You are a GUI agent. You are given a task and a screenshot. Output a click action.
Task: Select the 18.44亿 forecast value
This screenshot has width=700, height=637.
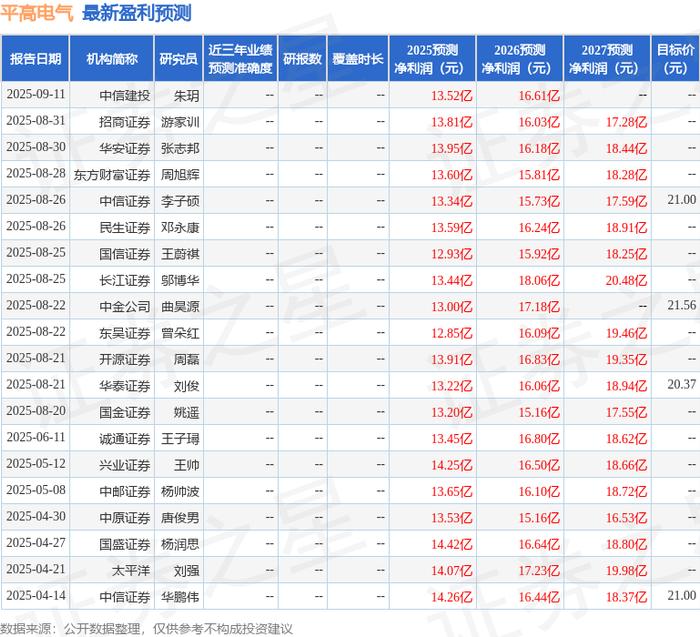coord(626,148)
